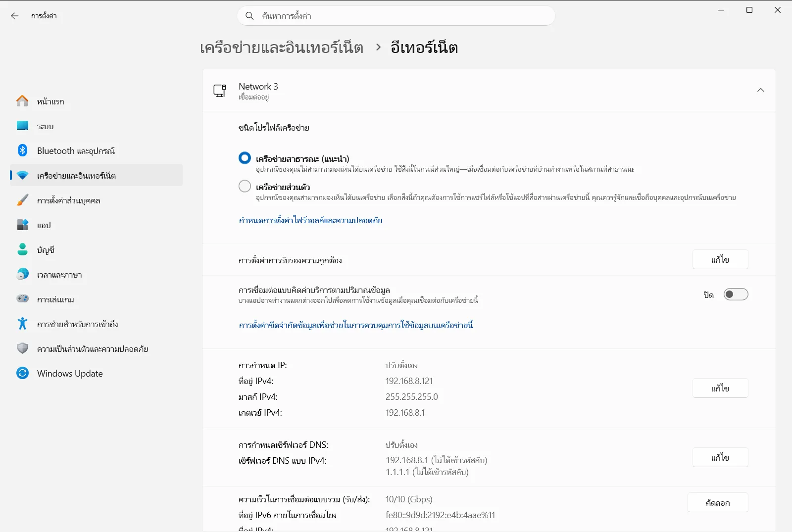The height and width of the screenshot is (532, 792).
Task: Click the Gaming (การเล่นเกม) controller icon
Action: tap(22, 299)
